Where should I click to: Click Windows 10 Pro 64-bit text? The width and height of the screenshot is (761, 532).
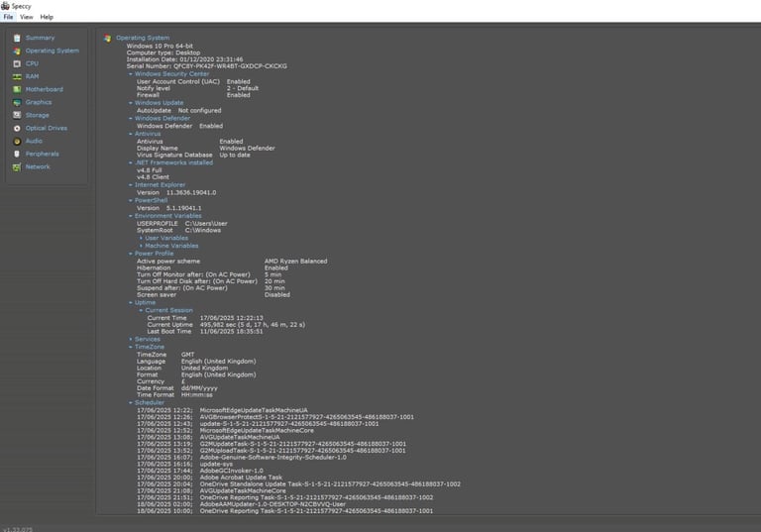(x=160, y=46)
